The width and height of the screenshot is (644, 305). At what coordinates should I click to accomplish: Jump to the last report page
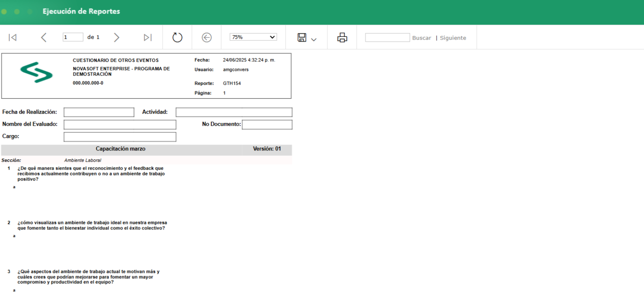click(148, 38)
